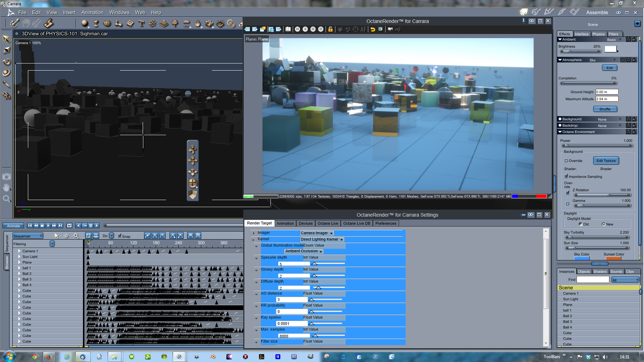
Task: Expand the Camera 1 sequencer track
Action: click(x=19, y=251)
